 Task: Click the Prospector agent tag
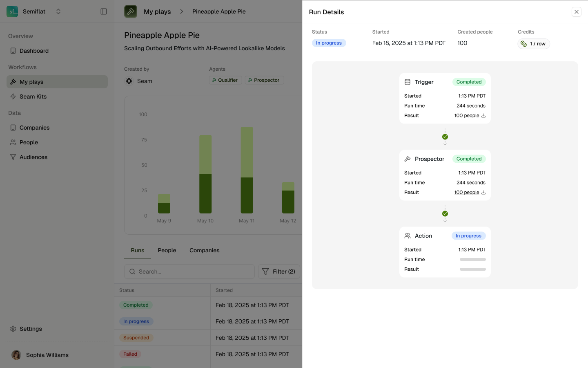(x=264, y=80)
